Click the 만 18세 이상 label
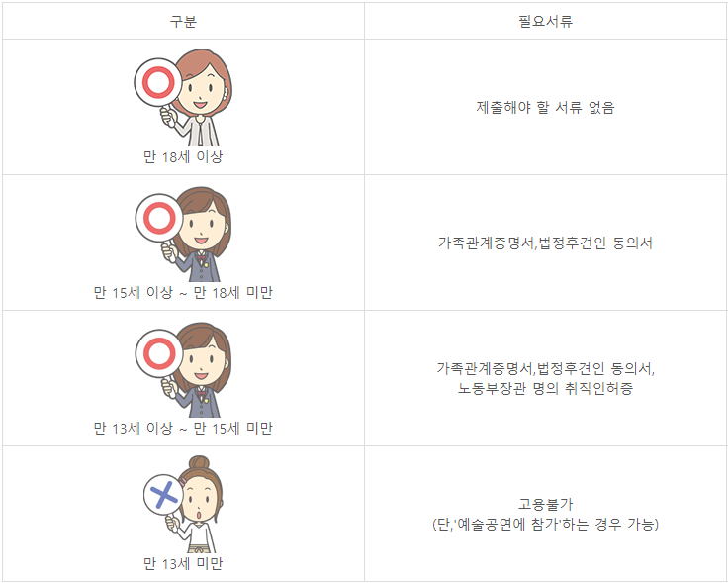728x583 pixels. point(183,157)
